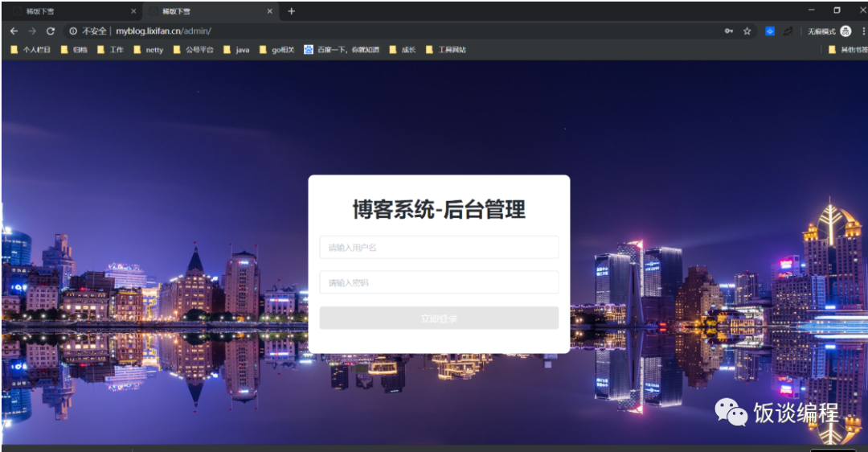The image size is (868, 452).
Task: Focus the username input field
Action: tap(439, 247)
